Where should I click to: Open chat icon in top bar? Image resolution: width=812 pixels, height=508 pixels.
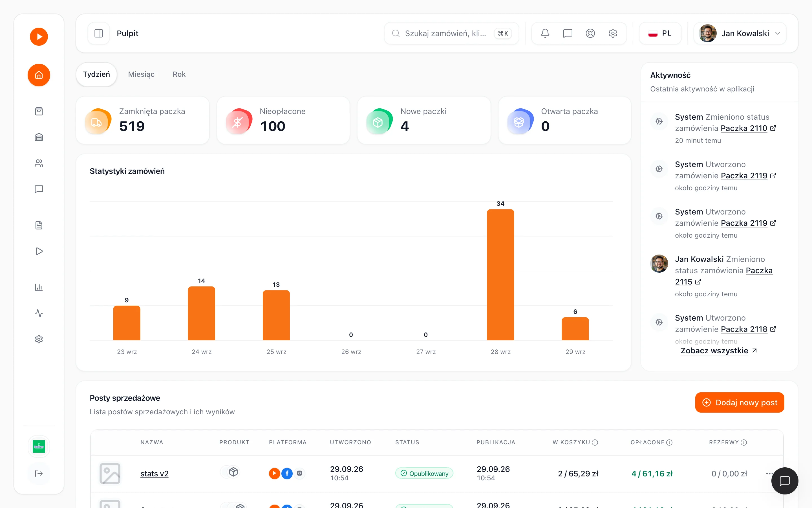(x=568, y=33)
